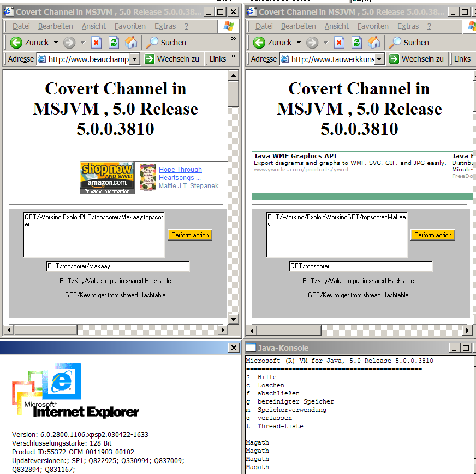Click red stop icon in left browser window
This screenshot has width=476, height=474.
pyautogui.click(x=96, y=43)
